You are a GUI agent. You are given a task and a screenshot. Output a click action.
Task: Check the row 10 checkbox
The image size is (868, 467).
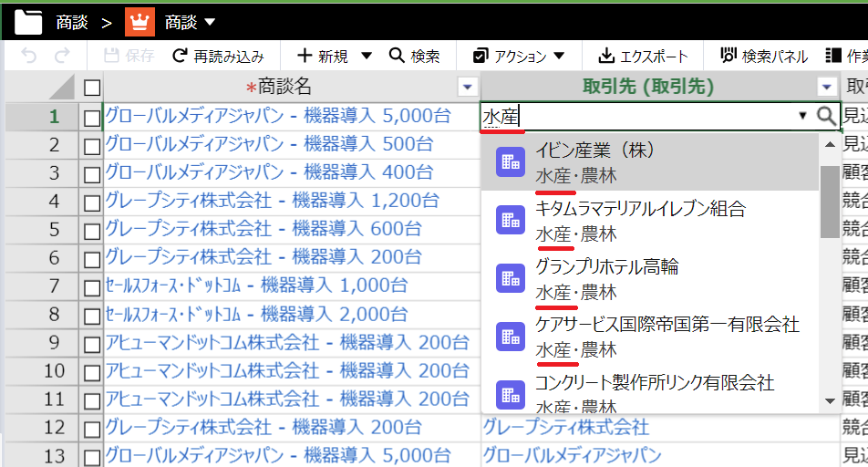pyautogui.click(x=92, y=373)
